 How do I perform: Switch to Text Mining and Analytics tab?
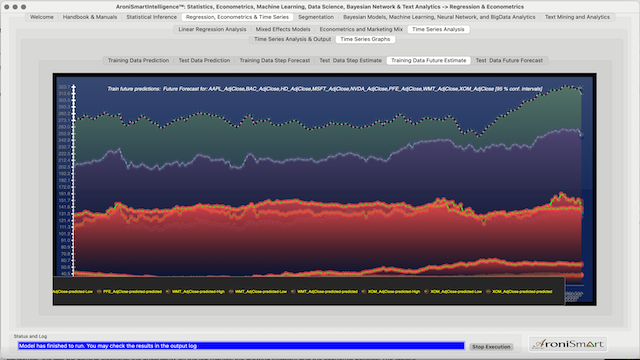[x=577, y=17]
